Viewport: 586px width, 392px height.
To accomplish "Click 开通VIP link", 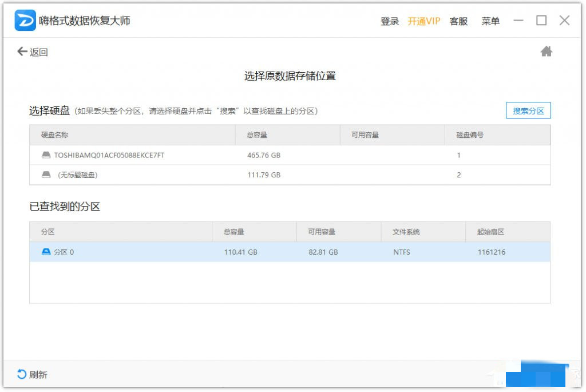I will click(x=423, y=21).
